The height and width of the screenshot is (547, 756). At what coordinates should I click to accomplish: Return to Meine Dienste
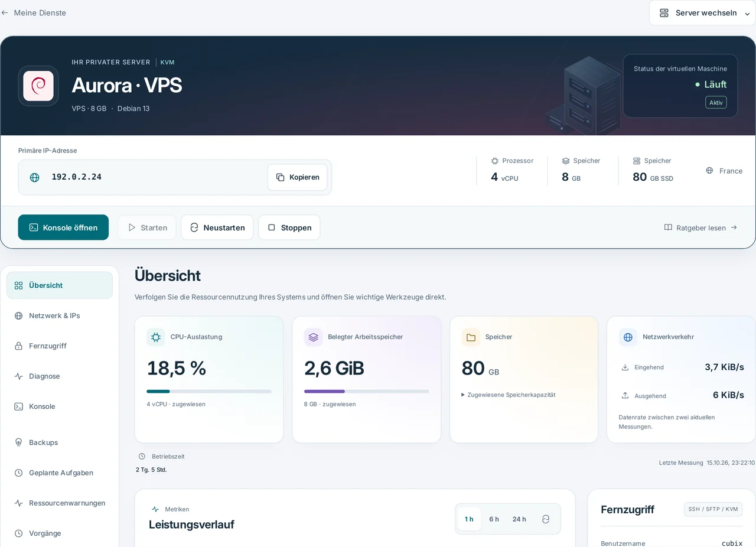(x=34, y=12)
